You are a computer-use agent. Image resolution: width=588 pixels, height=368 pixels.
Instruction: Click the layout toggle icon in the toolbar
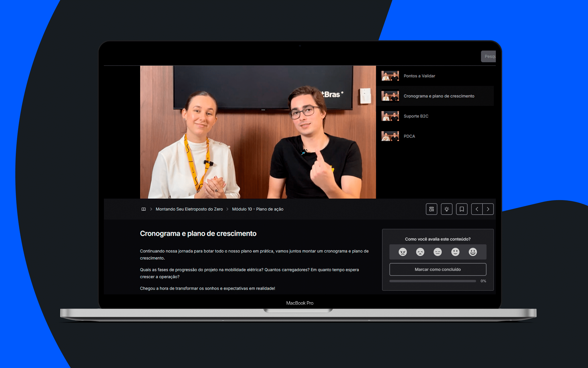431,209
